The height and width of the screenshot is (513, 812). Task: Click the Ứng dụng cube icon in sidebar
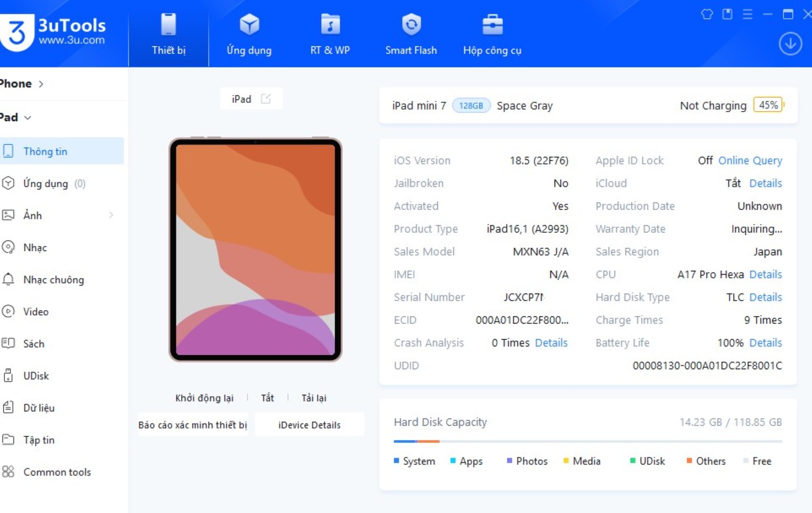[x=8, y=183]
